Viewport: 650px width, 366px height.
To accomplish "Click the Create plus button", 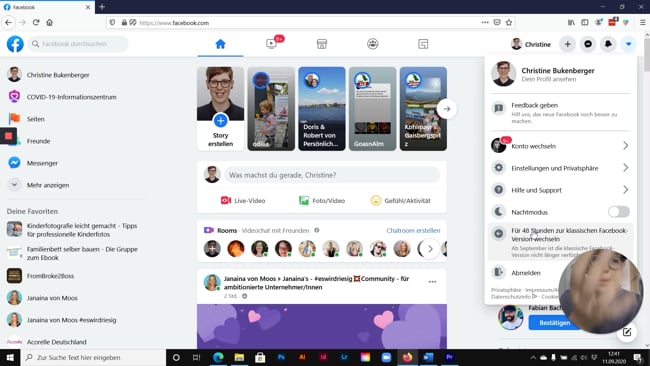I will coord(568,44).
